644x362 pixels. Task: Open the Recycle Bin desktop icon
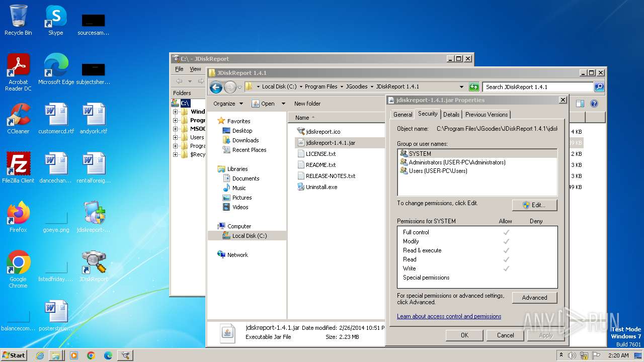(18, 20)
